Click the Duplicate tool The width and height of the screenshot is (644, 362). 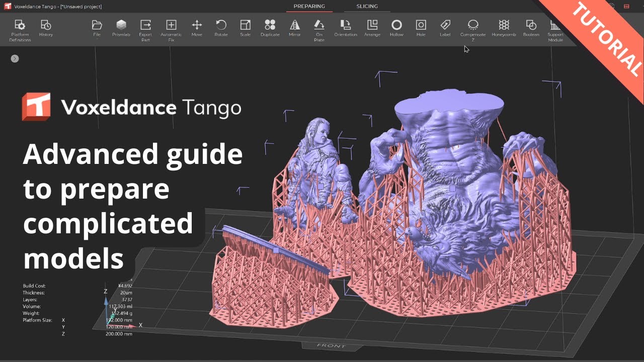point(270,28)
